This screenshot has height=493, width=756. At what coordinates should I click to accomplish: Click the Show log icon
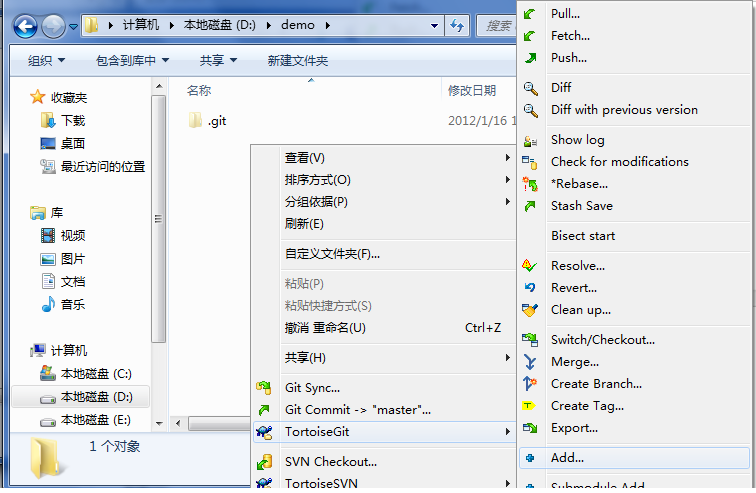click(x=530, y=141)
